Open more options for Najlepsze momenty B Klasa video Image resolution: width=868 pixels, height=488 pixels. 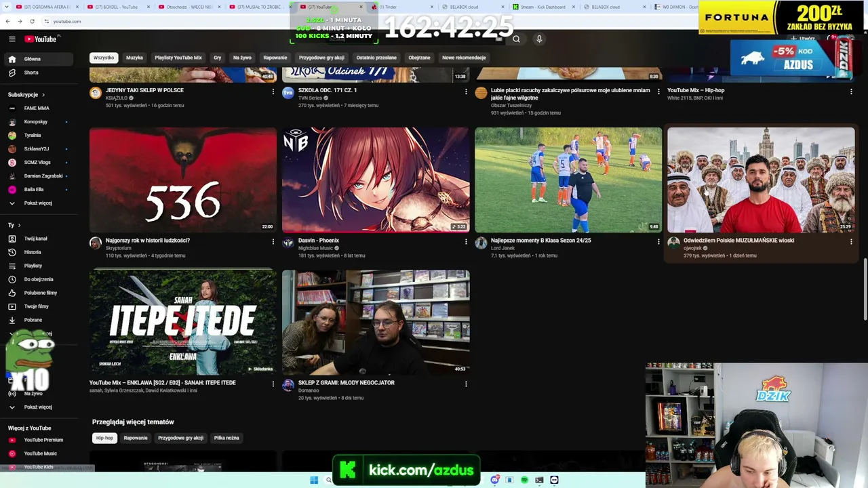coord(658,241)
